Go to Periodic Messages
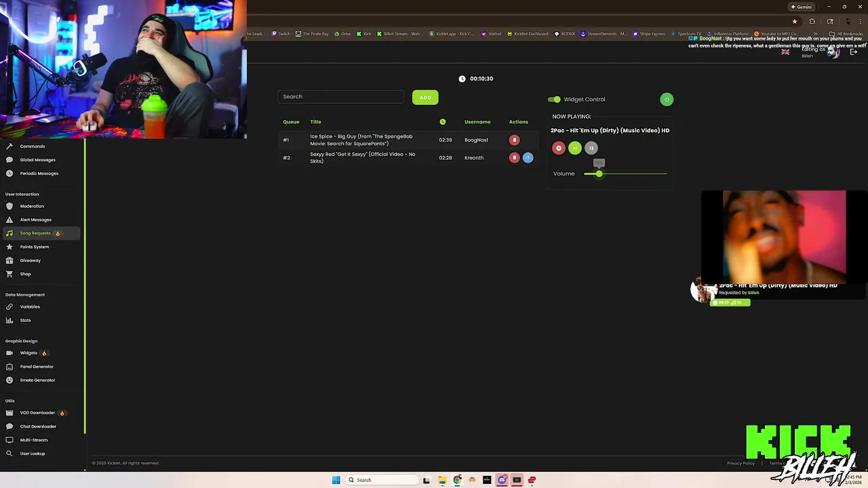The height and width of the screenshot is (488, 868). [x=39, y=174]
